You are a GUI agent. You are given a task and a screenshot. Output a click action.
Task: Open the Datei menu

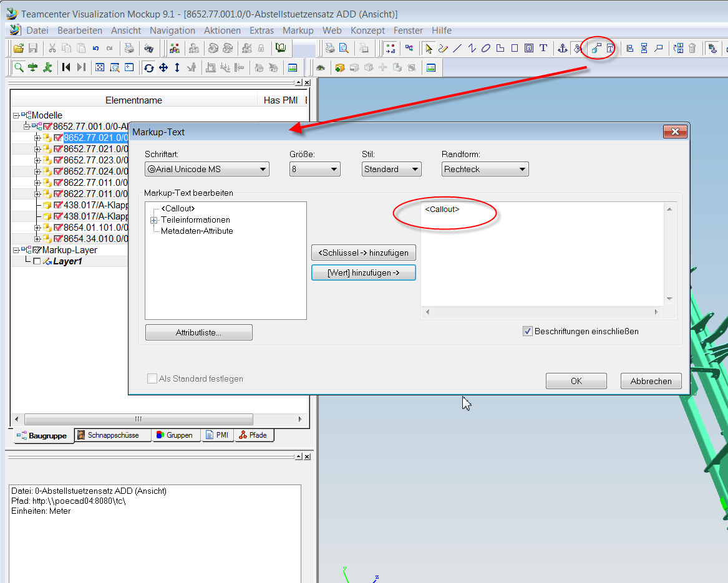37,30
